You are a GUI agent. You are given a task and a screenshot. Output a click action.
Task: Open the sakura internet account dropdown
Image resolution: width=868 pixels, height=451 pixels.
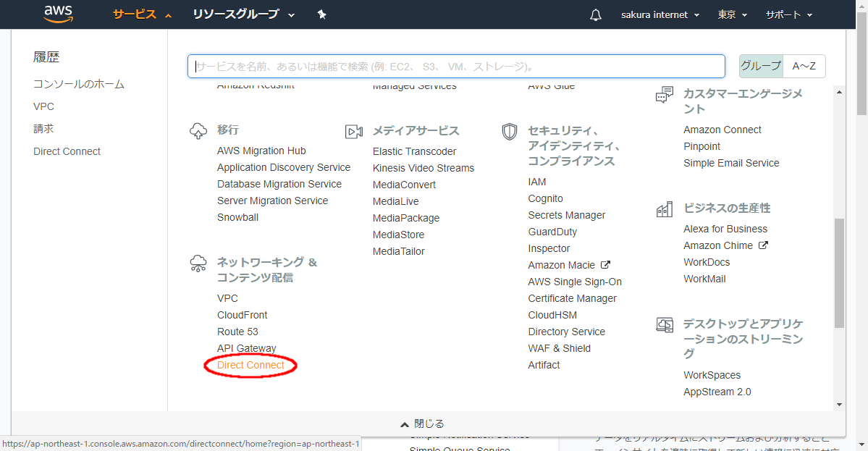(x=660, y=14)
